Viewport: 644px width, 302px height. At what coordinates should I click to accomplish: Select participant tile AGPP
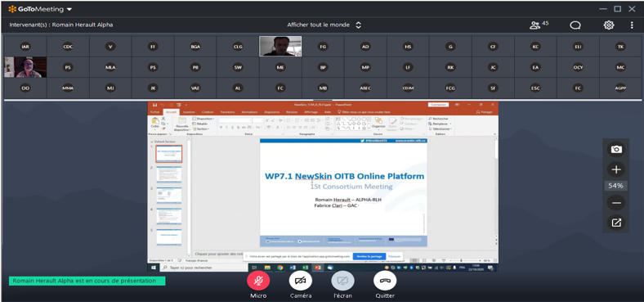click(x=620, y=88)
